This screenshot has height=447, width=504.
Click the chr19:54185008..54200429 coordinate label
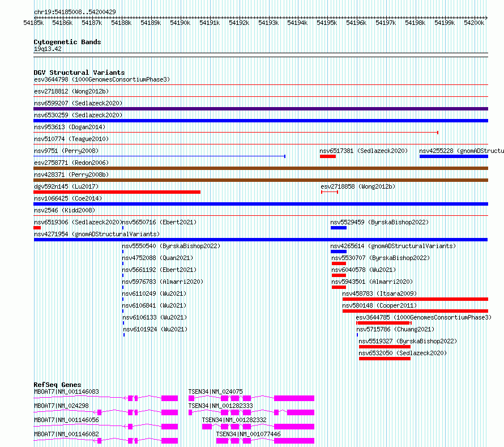click(x=75, y=12)
